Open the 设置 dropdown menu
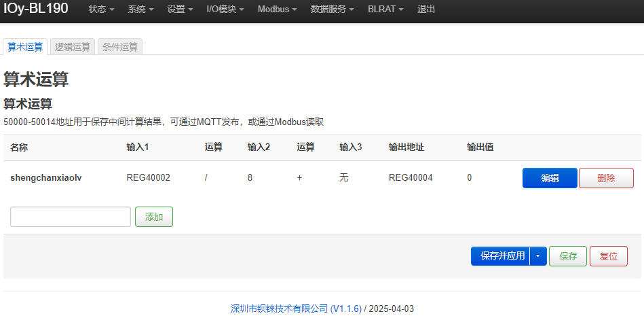 point(180,9)
